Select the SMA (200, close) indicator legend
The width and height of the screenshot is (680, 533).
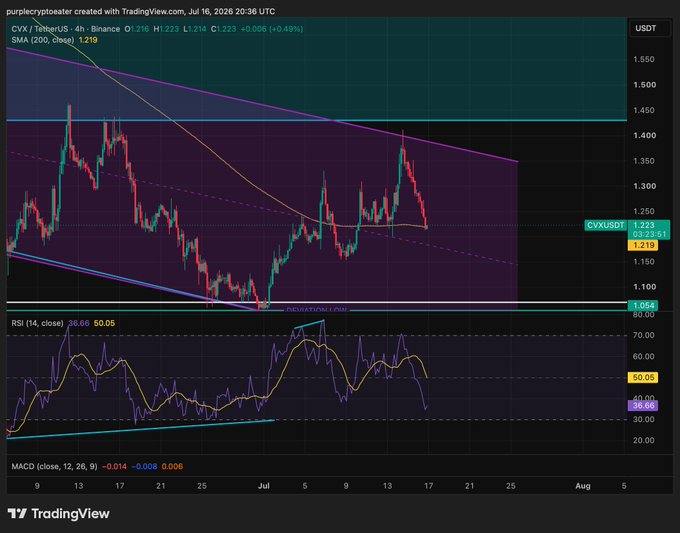42,40
